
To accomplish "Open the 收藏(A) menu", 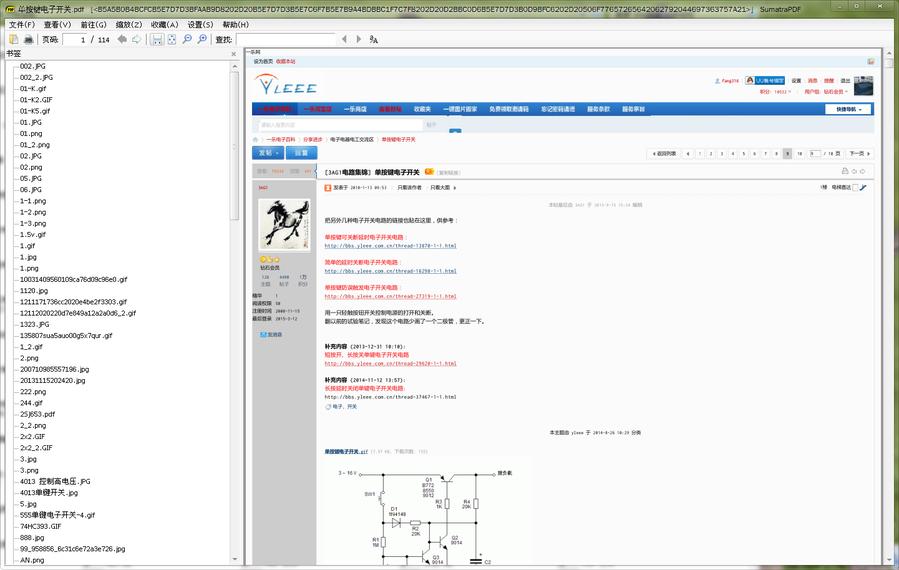I will point(165,24).
